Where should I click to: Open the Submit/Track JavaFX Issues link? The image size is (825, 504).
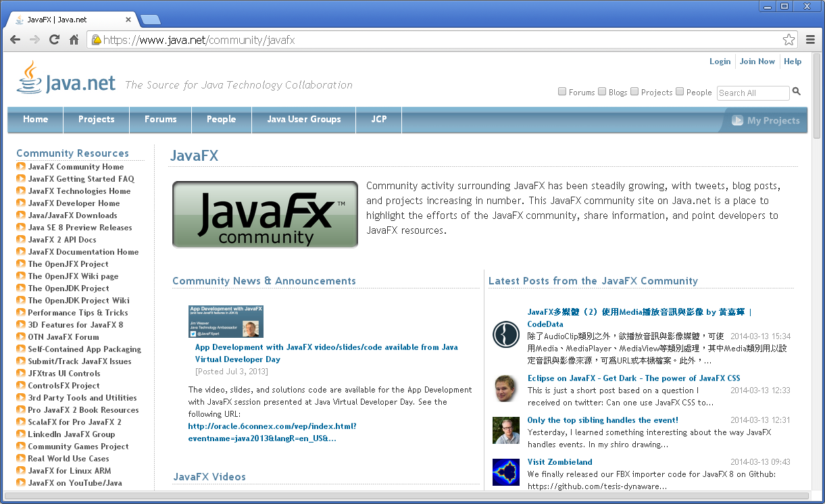[80, 361]
